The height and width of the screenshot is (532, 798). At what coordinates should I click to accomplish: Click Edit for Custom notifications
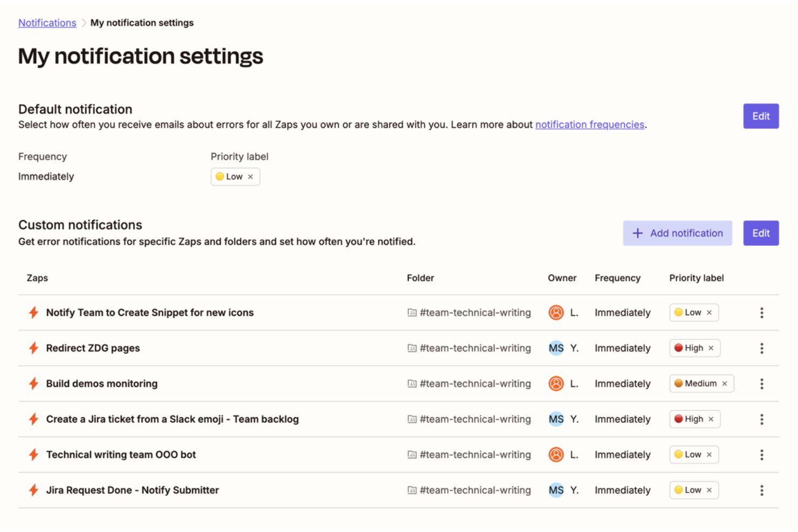(761, 233)
